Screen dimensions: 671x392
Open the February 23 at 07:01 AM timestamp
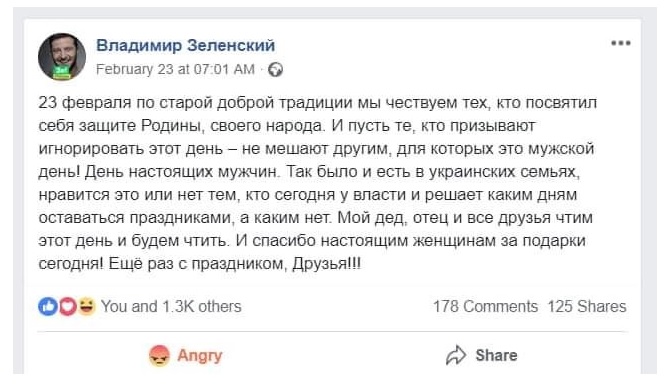point(175,69)
